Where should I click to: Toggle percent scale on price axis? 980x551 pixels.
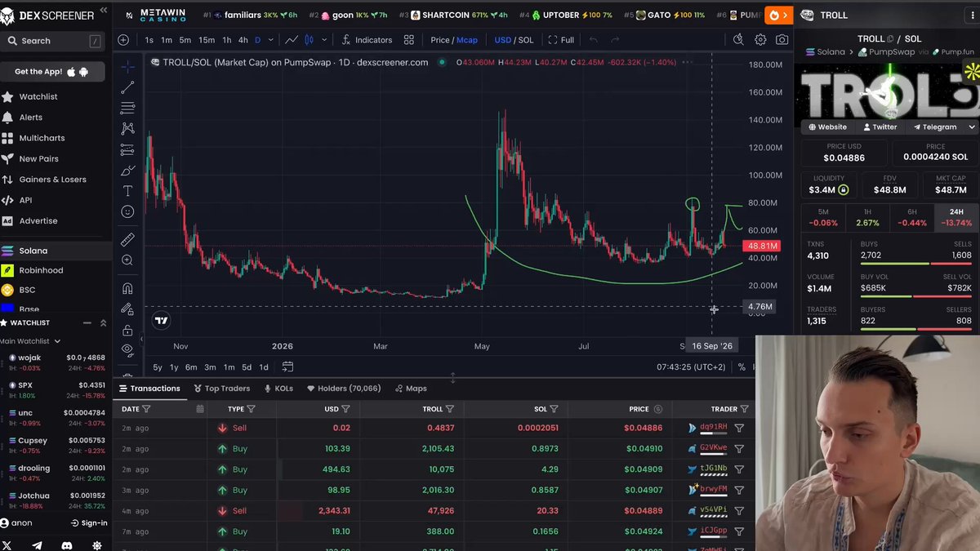point(742,367)
